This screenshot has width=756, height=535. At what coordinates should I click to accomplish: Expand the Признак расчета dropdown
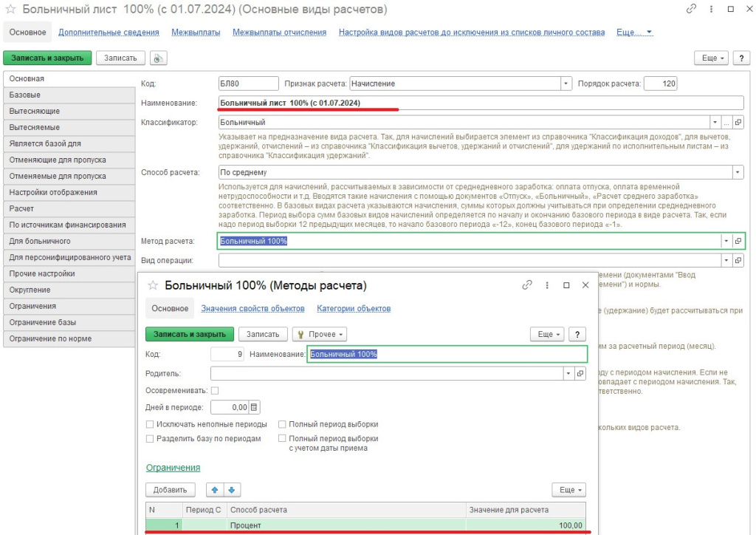click(566, 84)
